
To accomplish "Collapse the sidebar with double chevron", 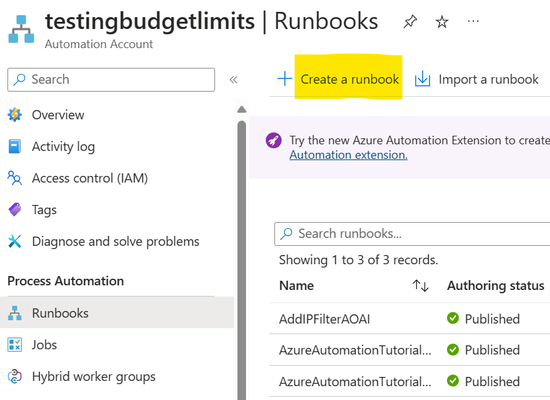I will click(234, 80).
